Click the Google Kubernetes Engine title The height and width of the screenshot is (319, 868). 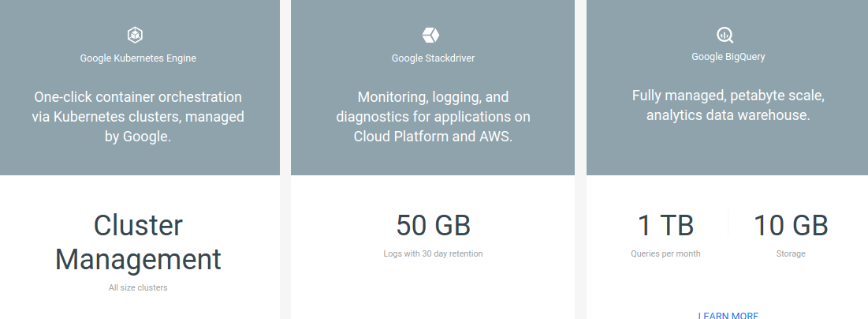coord(138,58)
